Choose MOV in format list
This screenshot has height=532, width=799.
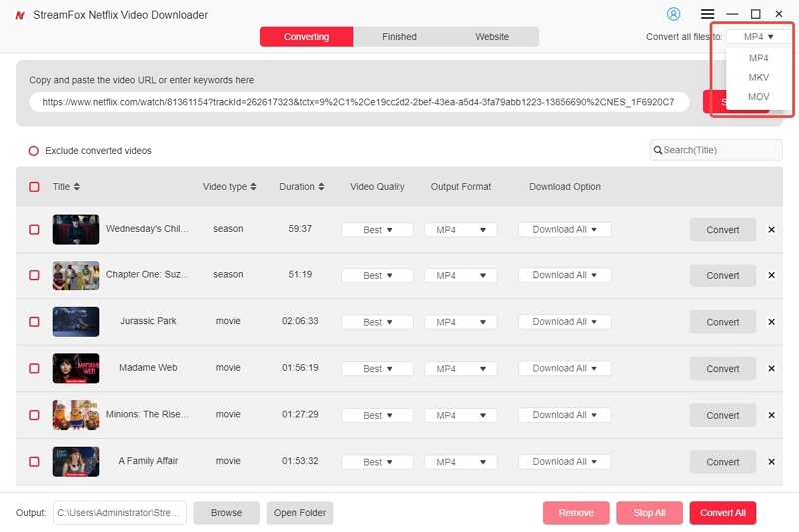coord(758,97)
